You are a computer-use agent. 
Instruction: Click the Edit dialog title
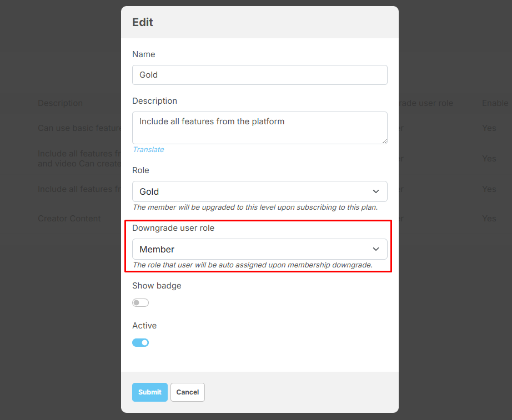tap(143, 22)
